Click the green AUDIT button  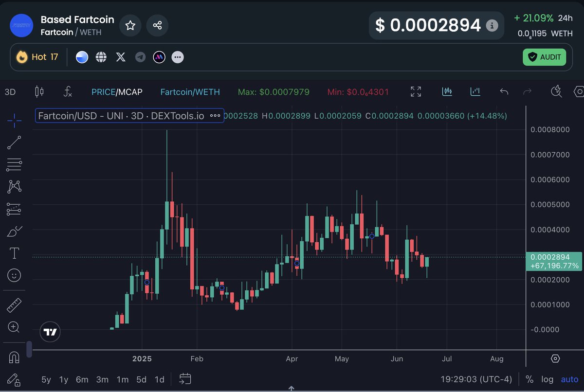(544, 57)
